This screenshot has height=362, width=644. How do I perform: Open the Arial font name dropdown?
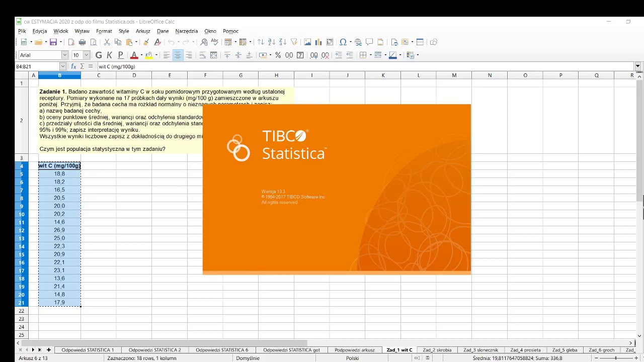pos(65,55)
